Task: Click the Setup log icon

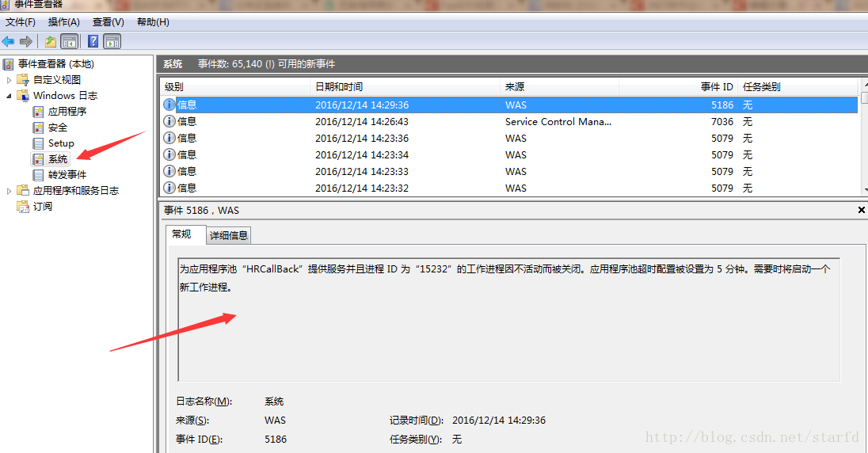Action: pyautogui.click(x=38, y=143)
